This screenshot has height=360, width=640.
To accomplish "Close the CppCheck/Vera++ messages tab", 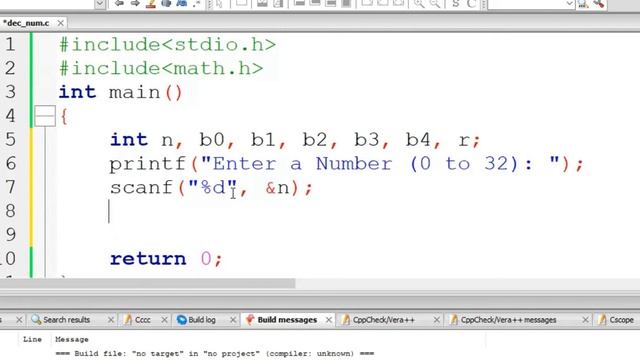I will point(585,320).
